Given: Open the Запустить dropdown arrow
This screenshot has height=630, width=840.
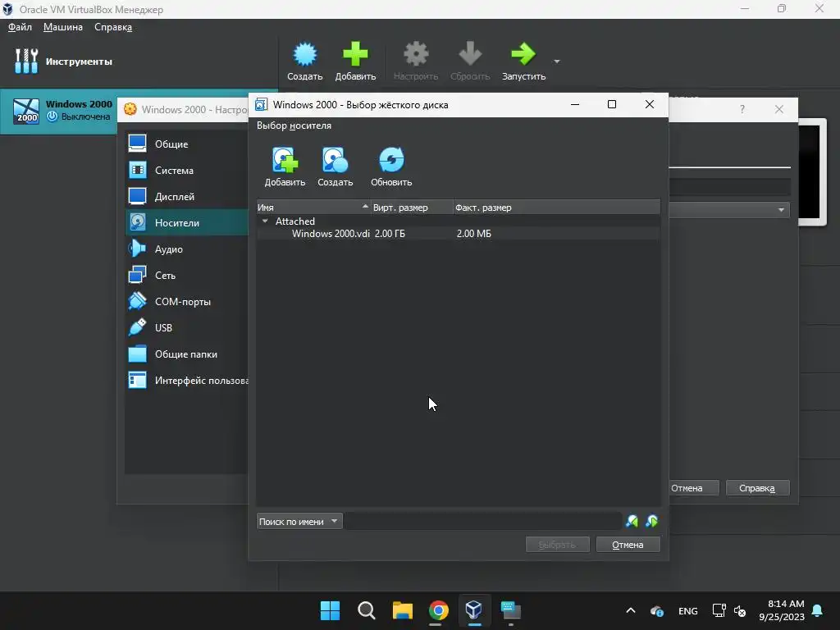Looking at the screenshot, I should [x=557, y=62].
